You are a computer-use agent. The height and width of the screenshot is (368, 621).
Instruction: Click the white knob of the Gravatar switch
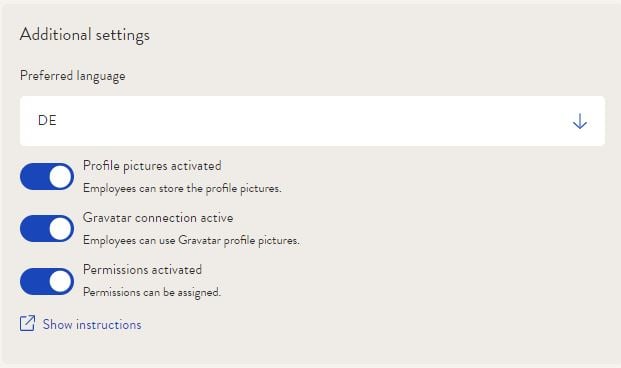[61, 229]
